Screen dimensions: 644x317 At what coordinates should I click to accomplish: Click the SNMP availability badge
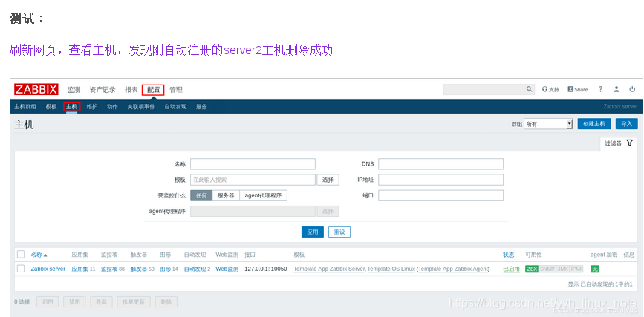[547, 269]
